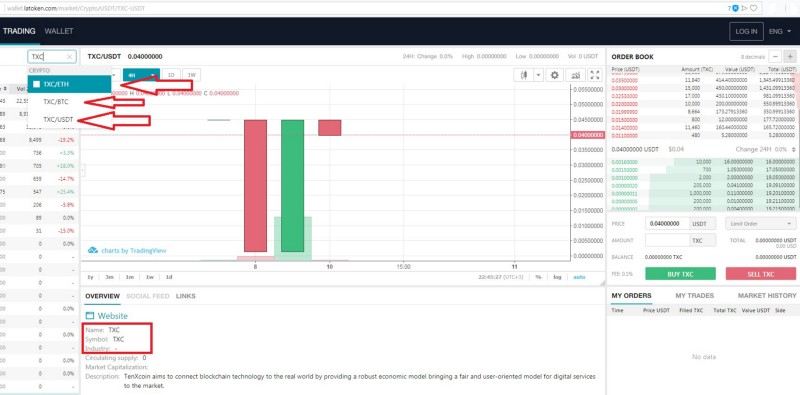800x395 pixels.
Task: Tick the checkbox beside TXC/ETH
Action: [36, 84]
